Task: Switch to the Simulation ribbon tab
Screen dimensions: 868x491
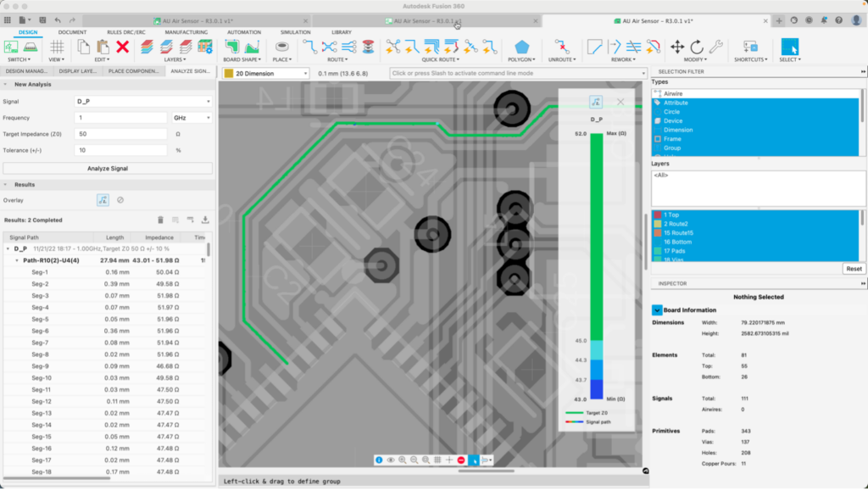Action: pos(295,32)
